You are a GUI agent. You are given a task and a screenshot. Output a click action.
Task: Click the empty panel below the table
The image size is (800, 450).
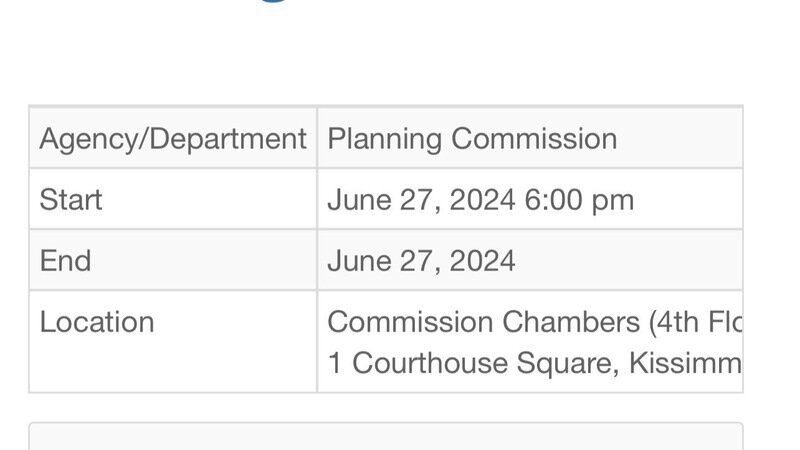386,437
